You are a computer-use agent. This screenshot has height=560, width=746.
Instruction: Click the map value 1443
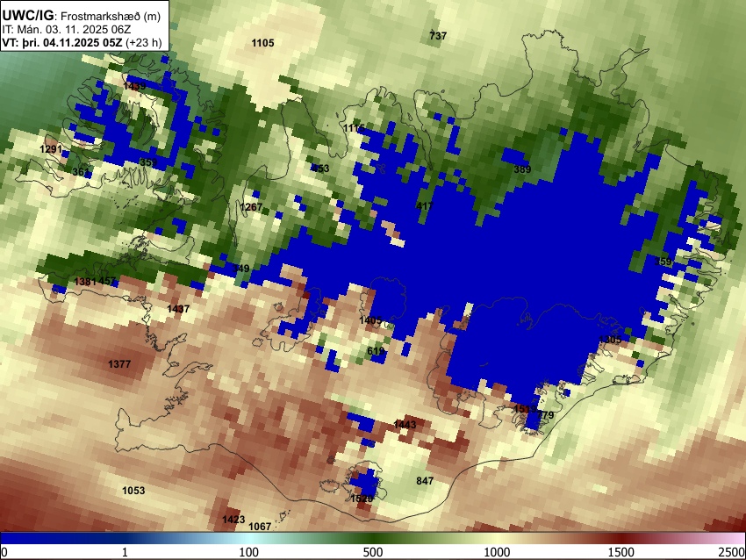click(405, 424)
